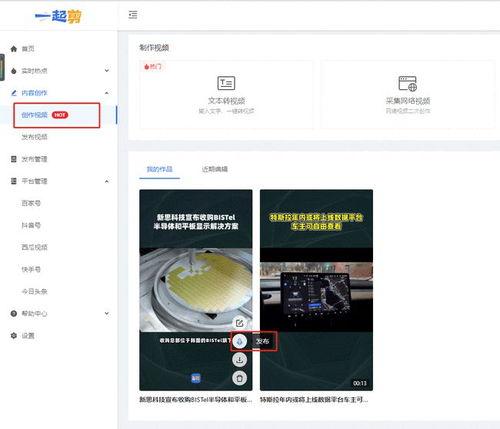Image resolution: width=500 pixels, height=429 pixels.
Task: Switch to the 近期编辑 tab
Action: 215,169
